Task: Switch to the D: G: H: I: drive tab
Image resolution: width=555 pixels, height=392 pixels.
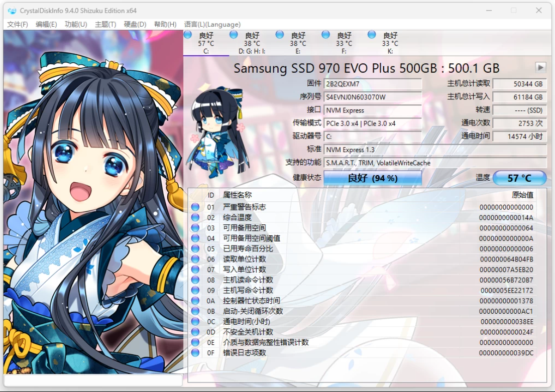Action: click(x=252, y=43)
